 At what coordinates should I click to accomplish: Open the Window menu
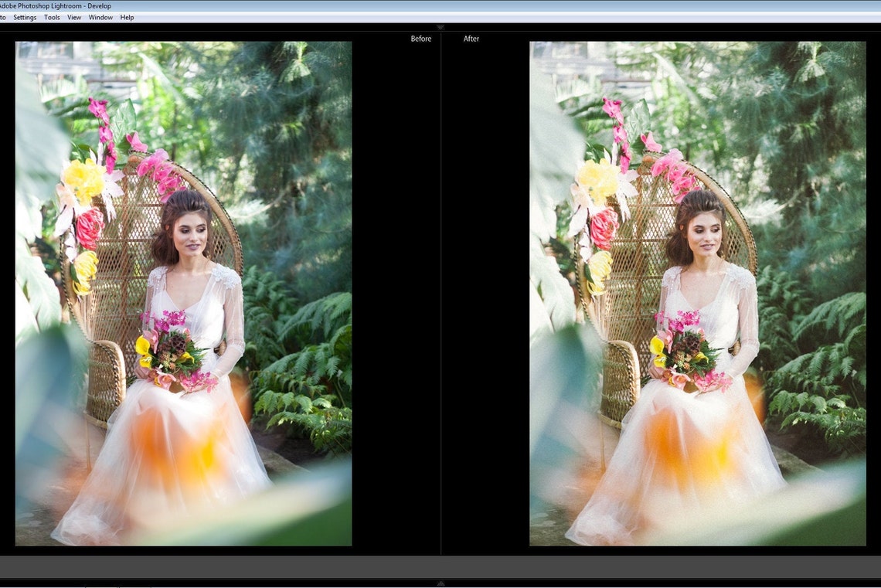pos(100,17)
